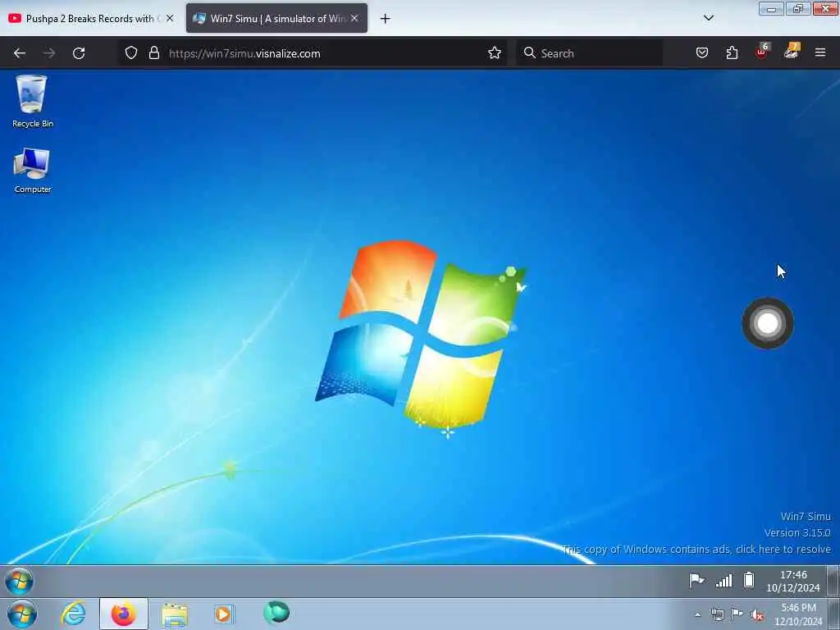The image size is (840, 630).
Task: Click the Firefox forward arrow
Action: click(49, 53)
